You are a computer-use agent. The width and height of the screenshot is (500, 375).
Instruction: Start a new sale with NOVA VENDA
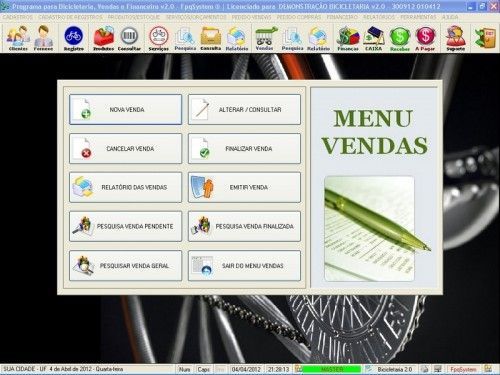(x=126, y=110)
